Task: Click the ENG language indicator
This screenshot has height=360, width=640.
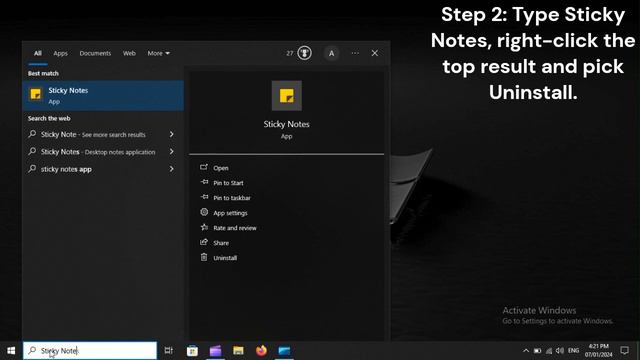Action: point(573,351)
